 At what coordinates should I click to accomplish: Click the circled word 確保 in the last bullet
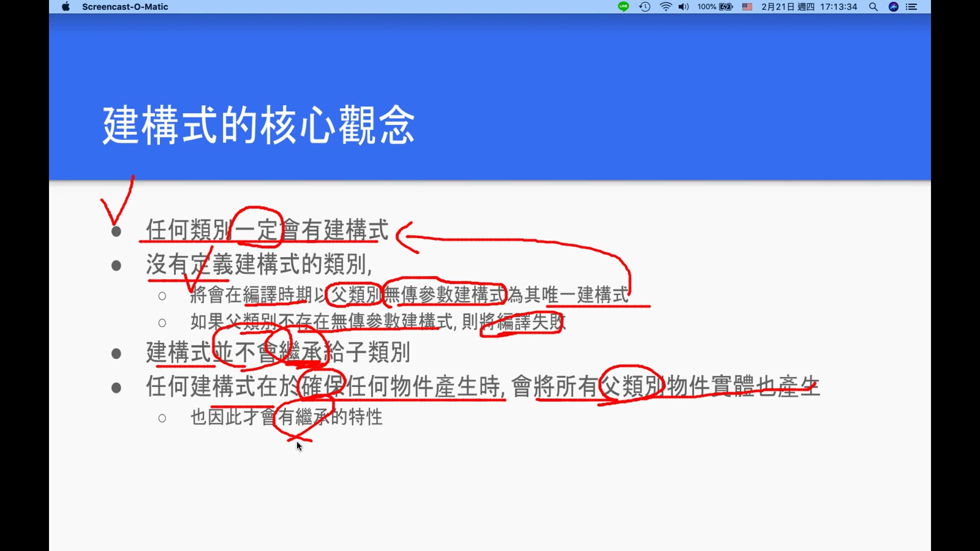(x=322, y=386)
